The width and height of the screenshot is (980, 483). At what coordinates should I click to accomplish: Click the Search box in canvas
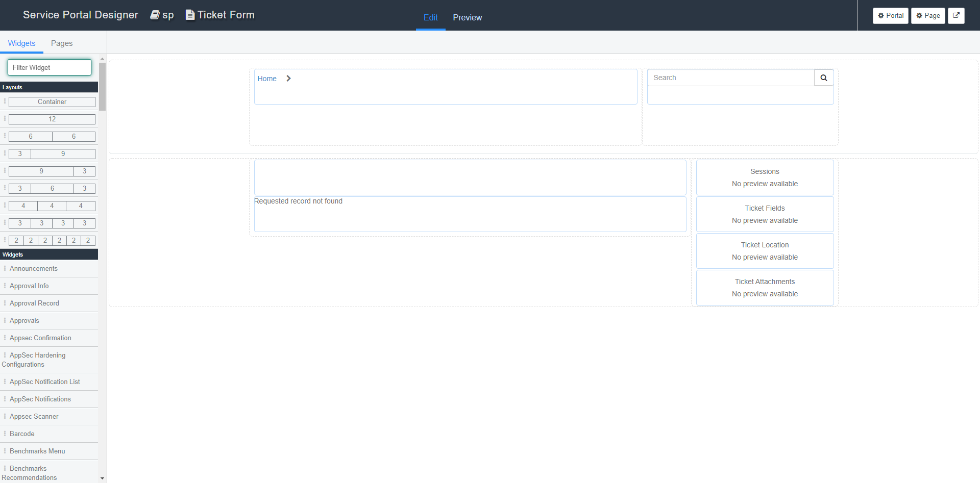point(730,78)
